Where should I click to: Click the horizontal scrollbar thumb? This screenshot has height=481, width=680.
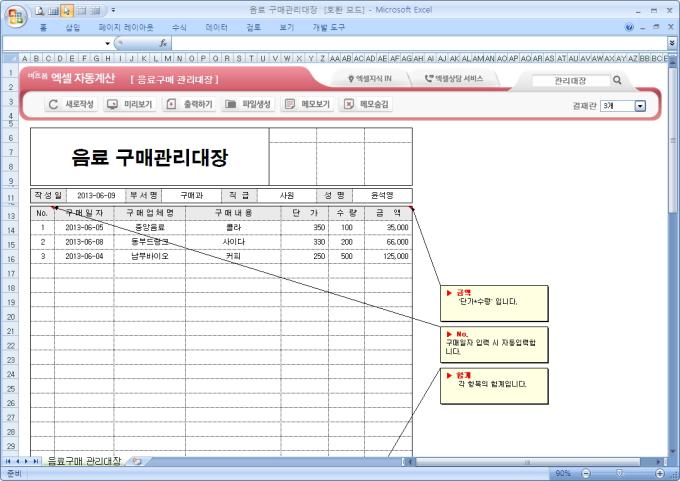pyautogui.click(x=527, y=462)
